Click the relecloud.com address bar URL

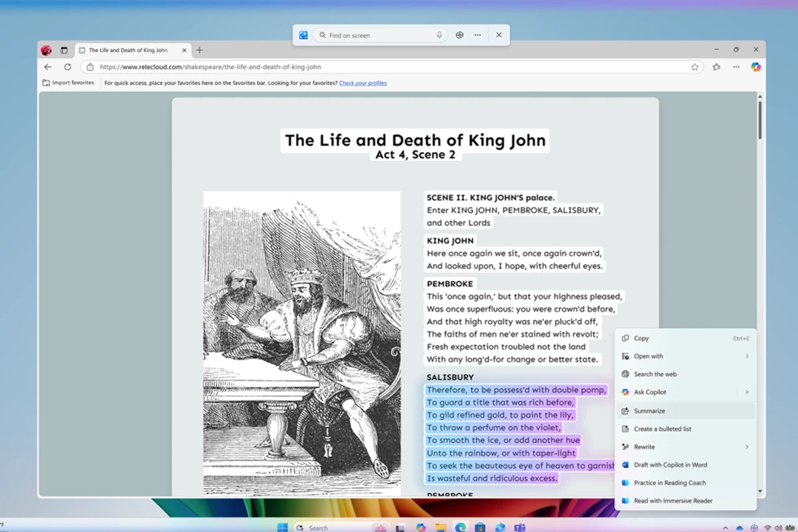210,67
